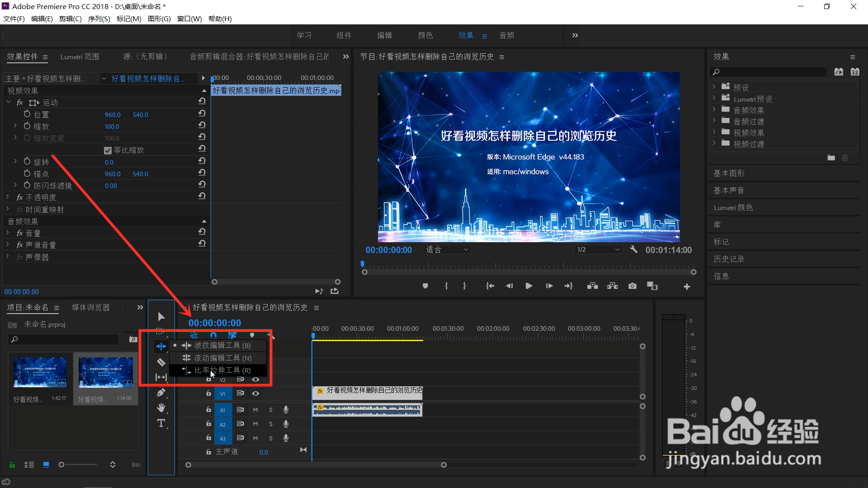The height and width of the screenshot is (488, 868).
Task: Choose 滚动编辑工具 (N) from flyout
Action: tap(218, 358)
